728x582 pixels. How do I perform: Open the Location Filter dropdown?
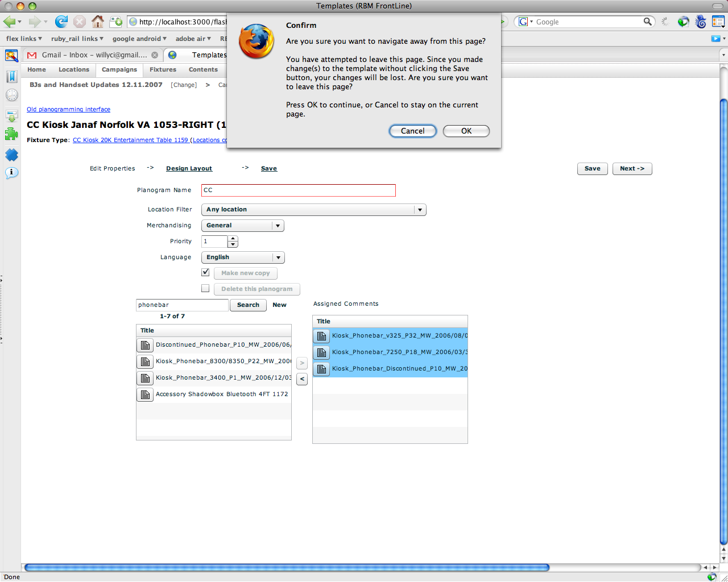[420, 209]
